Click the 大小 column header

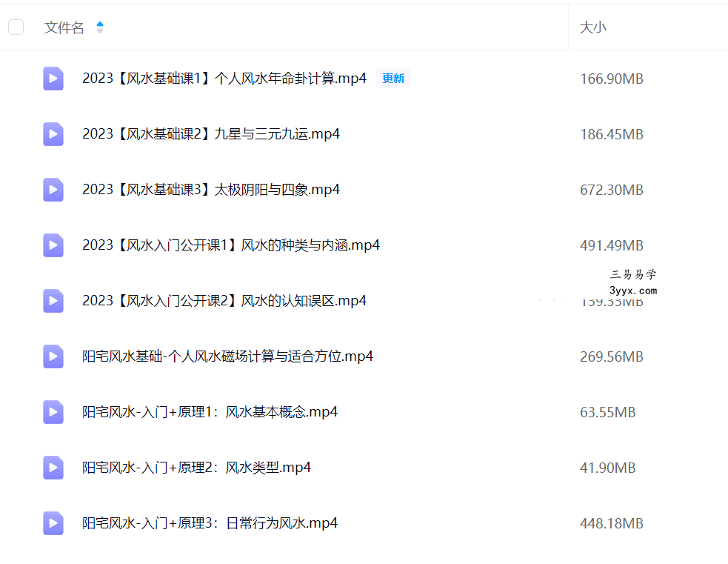[593, 27]
